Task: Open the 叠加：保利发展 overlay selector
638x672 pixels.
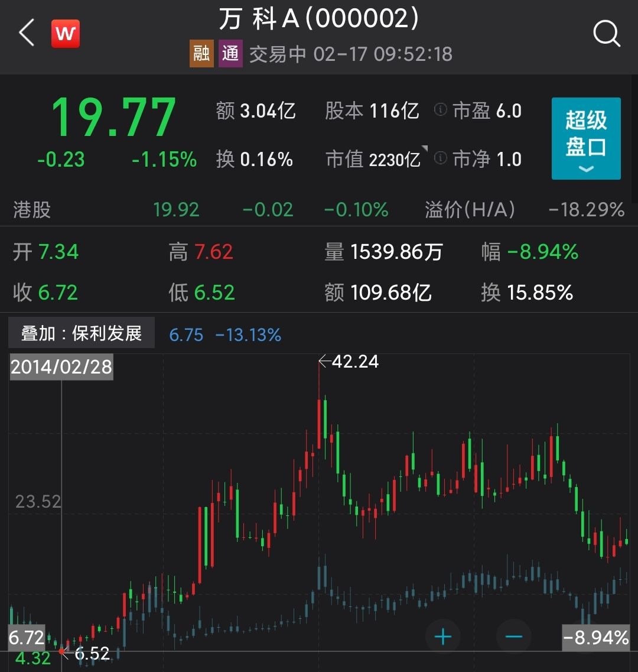Action: click(82, 333)
